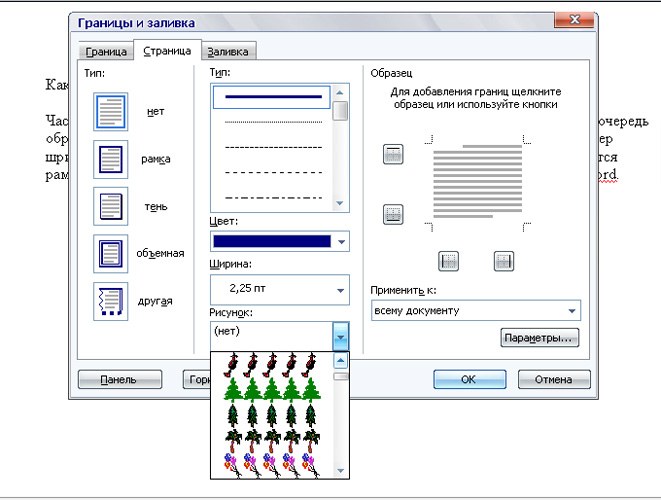Select the 'объемная' 3-D border icon
The image size is (661, 500).
tap(110, 254)
